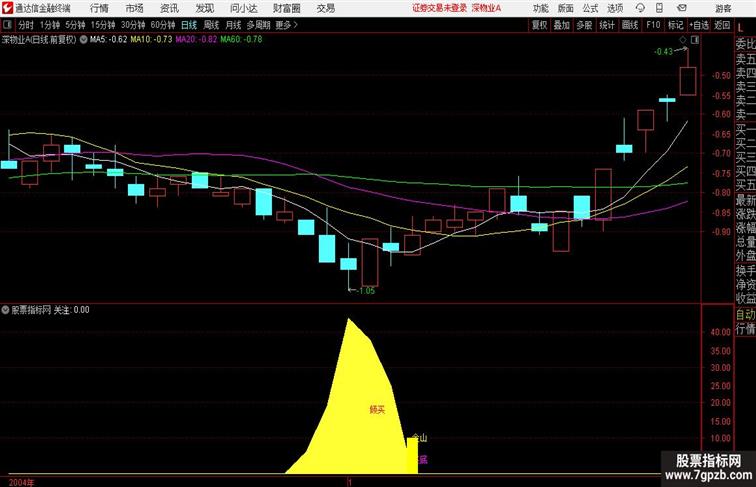The height and width of the screenshot is (487, 756).
Task: Click the 股票指标网 indicator name
Action: click(31, 310)
